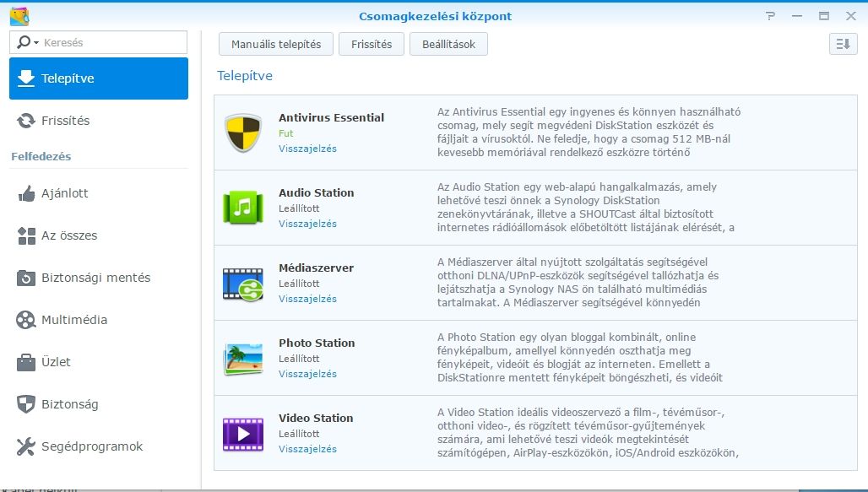The width and height of the screenshot is (868, 492).
Task: Click the Frissítés toolbar button
Action: point(372,44)
